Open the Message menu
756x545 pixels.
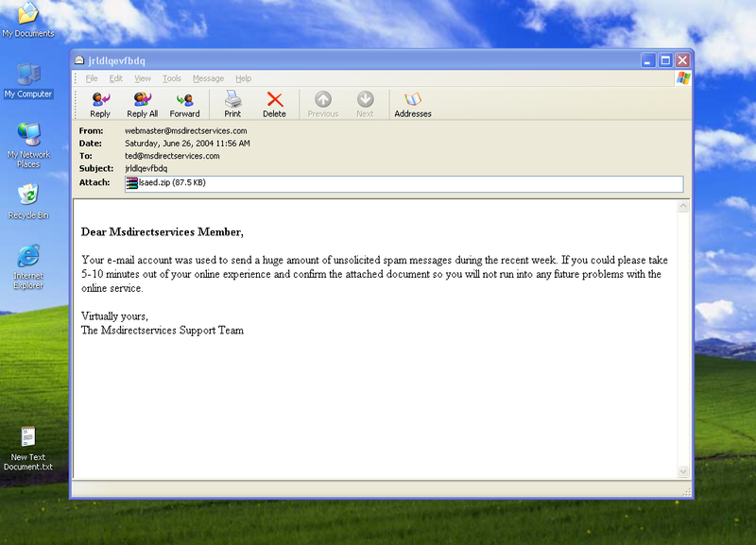tap(208, 78)
